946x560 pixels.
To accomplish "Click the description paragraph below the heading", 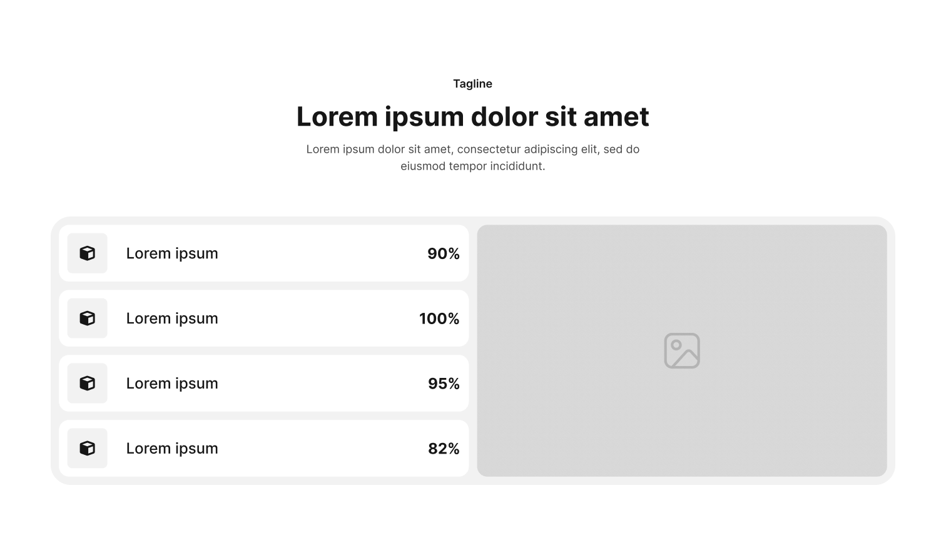I will click(x=473, y=158).
